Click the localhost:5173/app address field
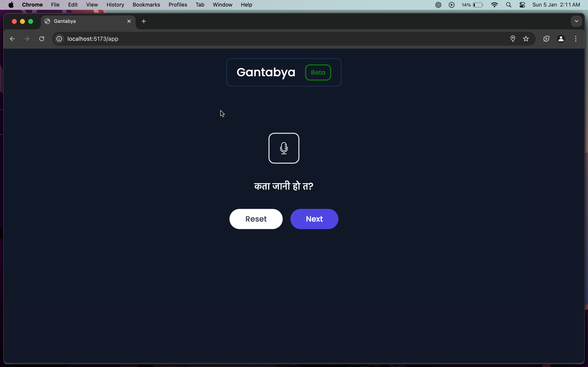Viewport: 588px width, 367px height. pyautogui.click(x=93, y=39)
